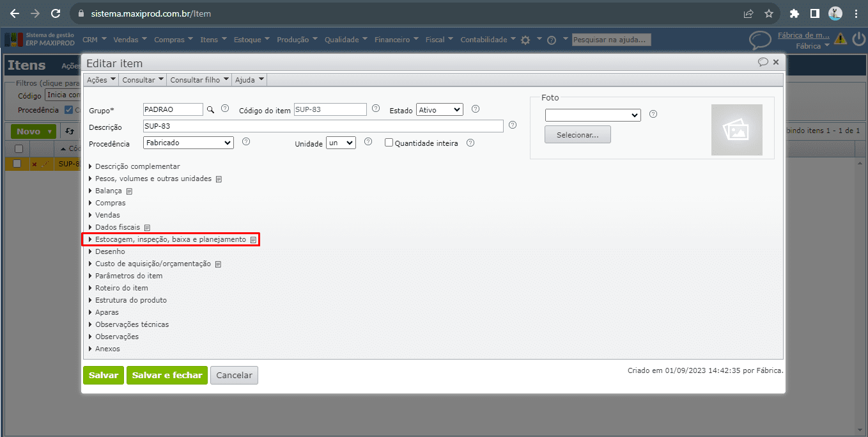Click Salvar e fechar button

pyautogui.click(x=167, y=376)
